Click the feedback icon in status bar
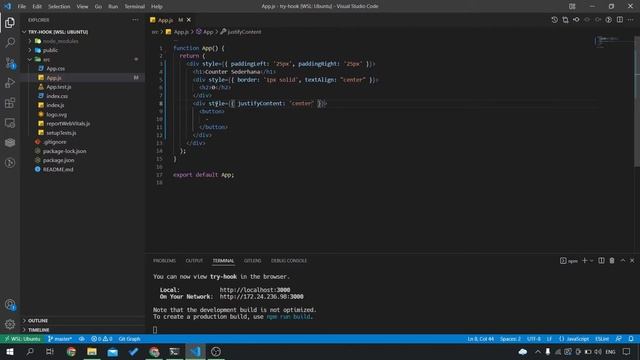Screen dimensions: 640x360 619,339
